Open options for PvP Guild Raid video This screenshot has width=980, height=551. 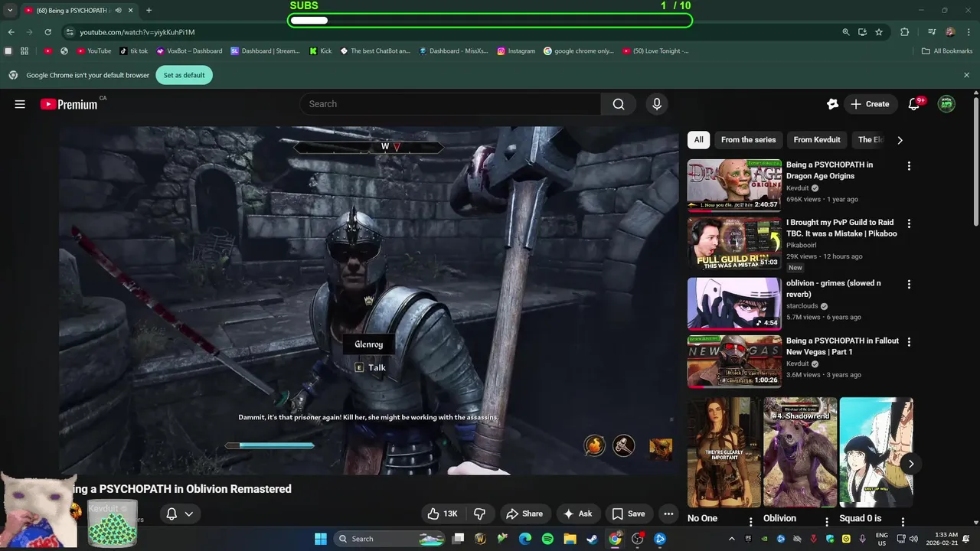click(909, 223)
